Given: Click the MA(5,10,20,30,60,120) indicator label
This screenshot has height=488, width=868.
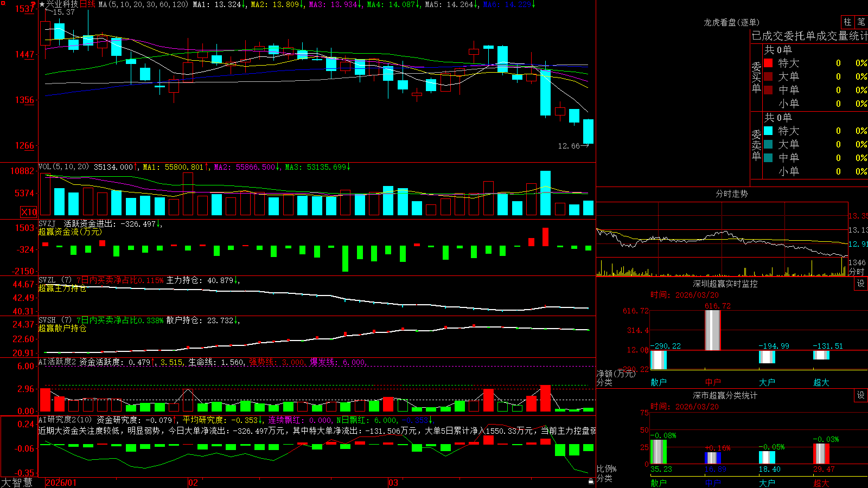Looking at the screenshot, I should [143, 4].
